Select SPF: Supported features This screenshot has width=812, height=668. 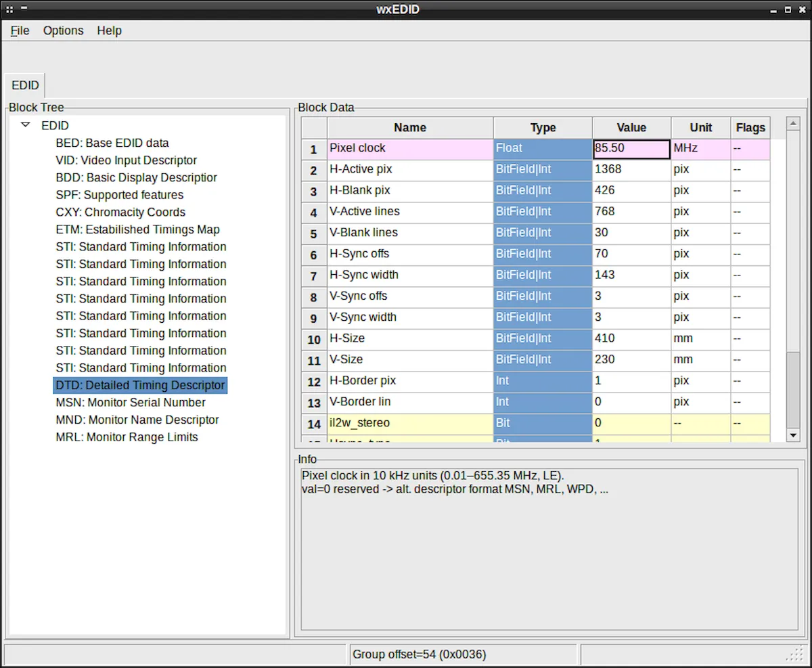pyautogui.click(x=120, y=195)
